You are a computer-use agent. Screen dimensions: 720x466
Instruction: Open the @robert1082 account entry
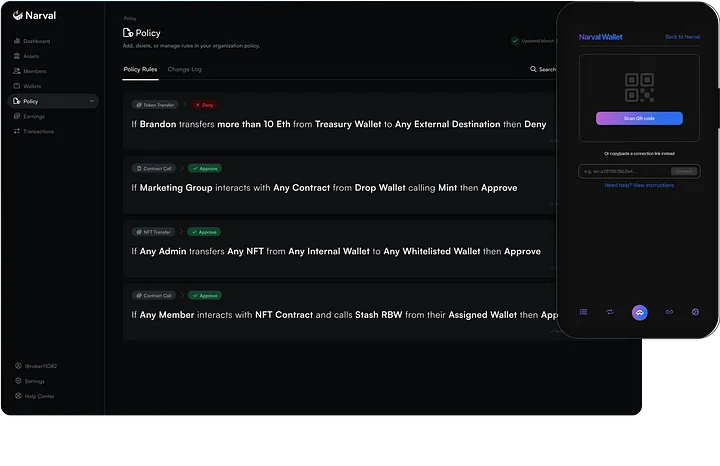tap(36, 366)
